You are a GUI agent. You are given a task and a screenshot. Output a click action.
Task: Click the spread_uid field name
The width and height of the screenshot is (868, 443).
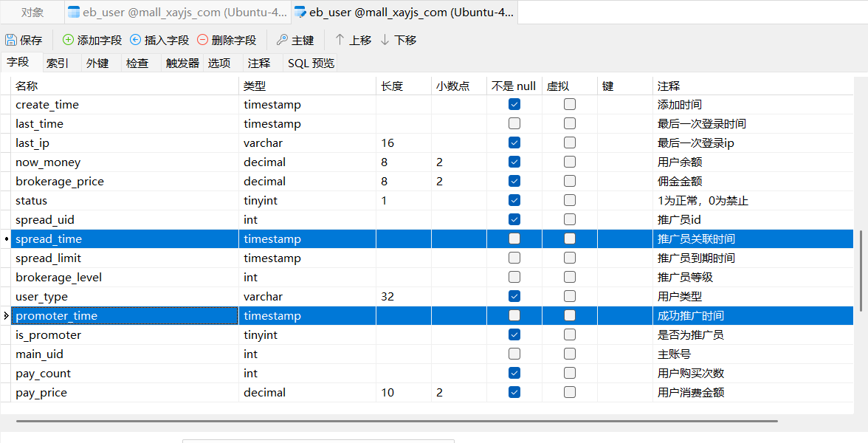tap(45, 220)
